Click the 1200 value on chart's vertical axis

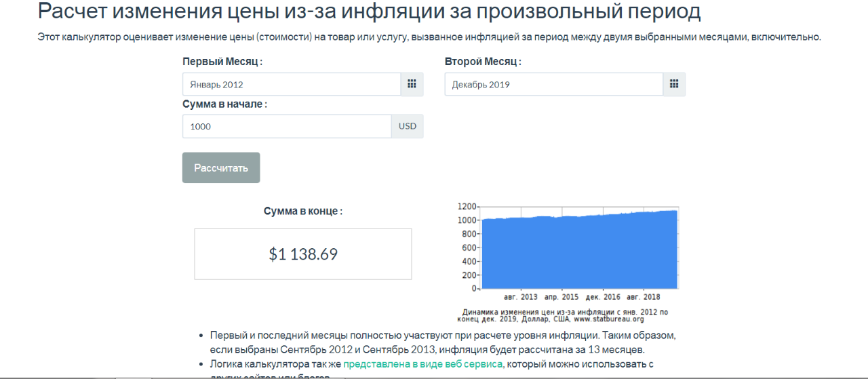467,206
